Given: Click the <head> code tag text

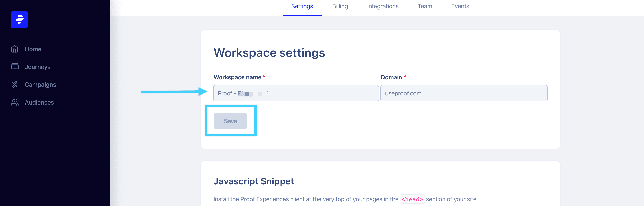Looking at the screenshot, I should 412,199.
